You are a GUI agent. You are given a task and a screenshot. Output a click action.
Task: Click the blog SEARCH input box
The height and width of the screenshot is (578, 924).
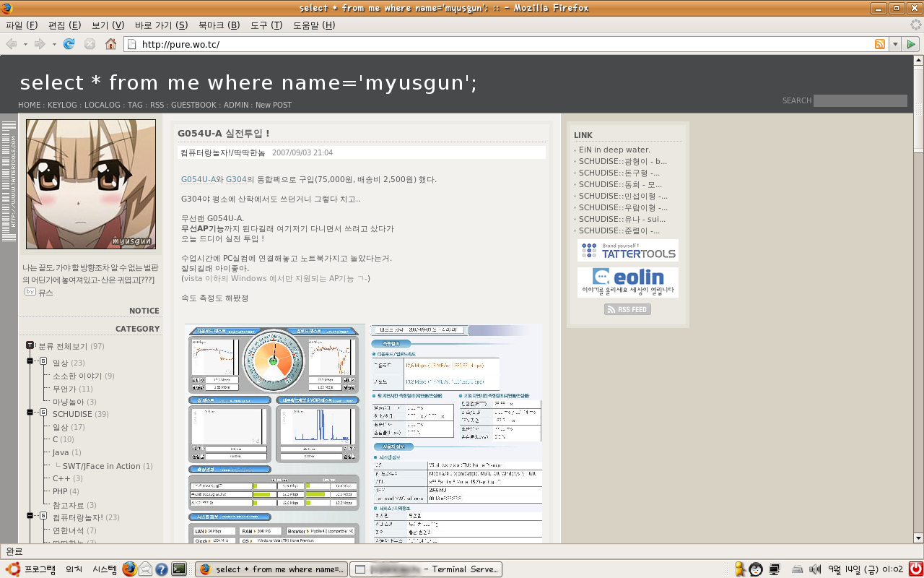[x=860, y=100]
